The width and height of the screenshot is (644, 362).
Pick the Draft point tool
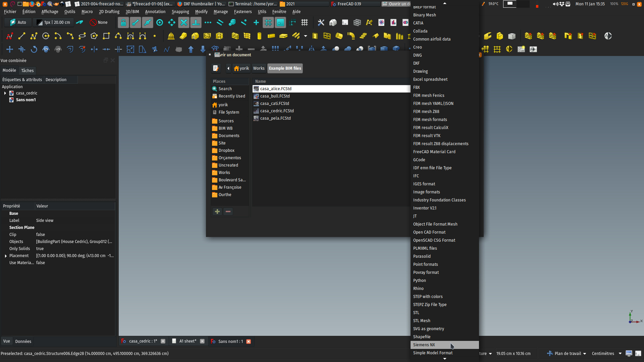[x=155, y=36]
